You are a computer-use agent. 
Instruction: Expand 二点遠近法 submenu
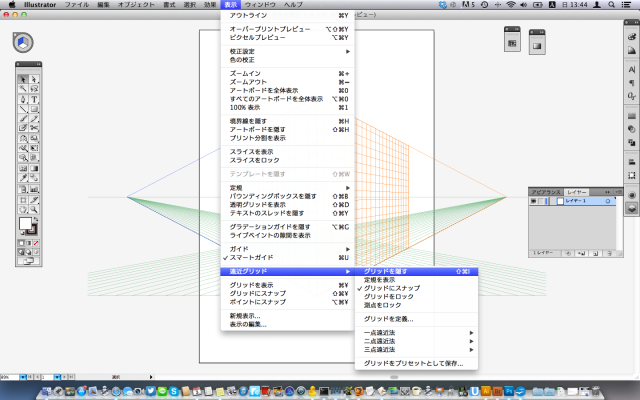[416, 341]
